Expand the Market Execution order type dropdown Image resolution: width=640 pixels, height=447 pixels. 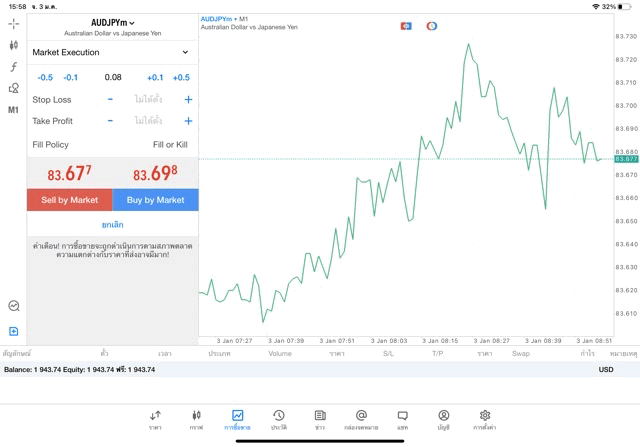pyautogui.click(x=111, y=52)
